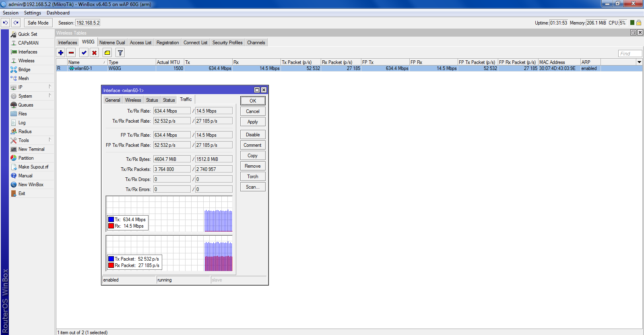Image resolution: width=644 pixels, height=335 pixels.
Task: Open New Terminal
Action: click(x=31, y=149)
